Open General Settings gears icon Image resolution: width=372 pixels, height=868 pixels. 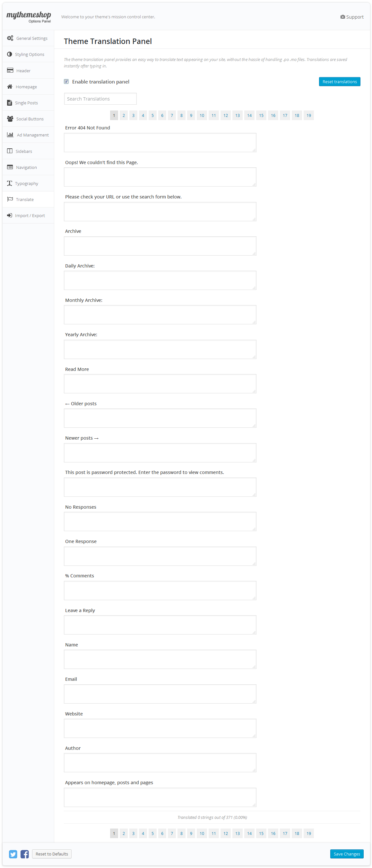coord(10,38)
